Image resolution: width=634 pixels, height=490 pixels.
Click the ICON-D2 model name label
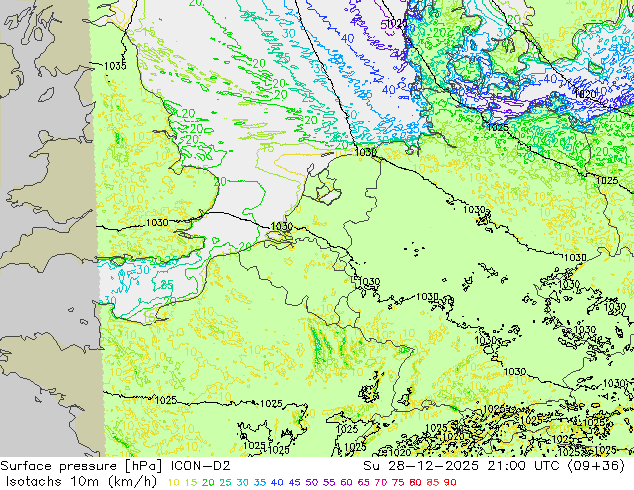[201, 466]
